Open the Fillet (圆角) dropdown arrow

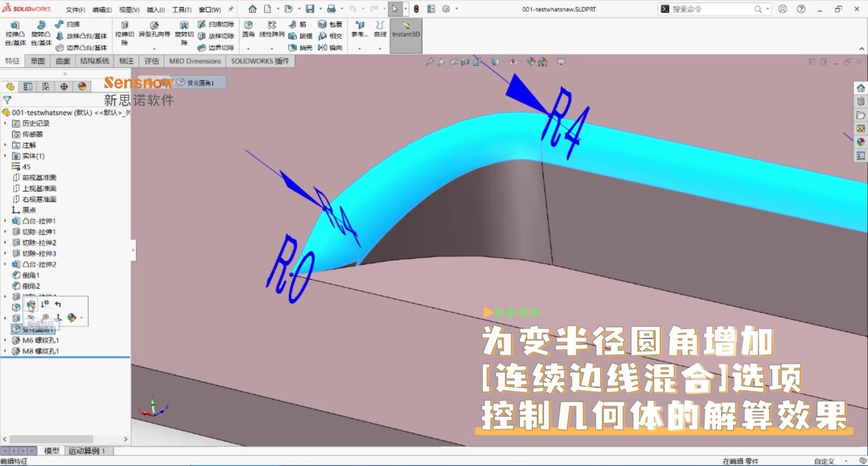coord(248,48)
